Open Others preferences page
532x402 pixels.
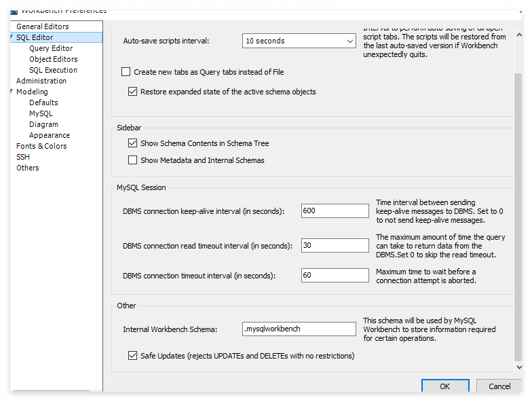pyautogui.click(x=27, y=168)
